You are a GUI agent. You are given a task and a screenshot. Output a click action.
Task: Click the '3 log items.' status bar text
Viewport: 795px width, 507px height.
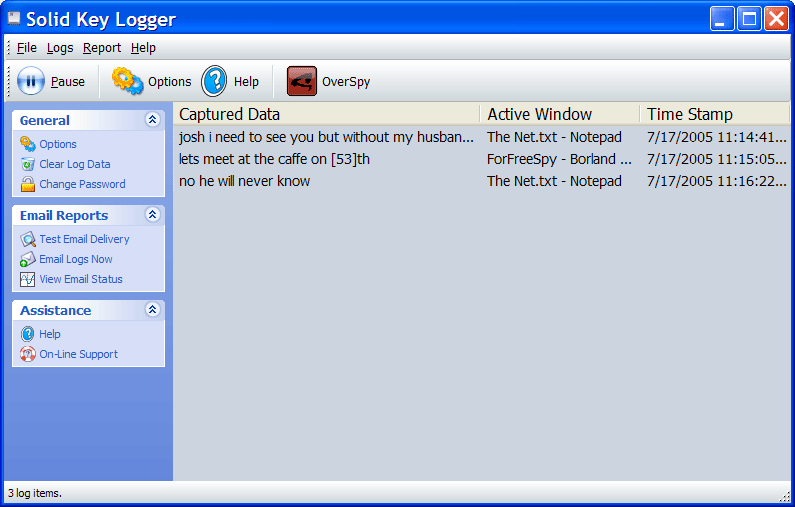[x=35, y=493]
